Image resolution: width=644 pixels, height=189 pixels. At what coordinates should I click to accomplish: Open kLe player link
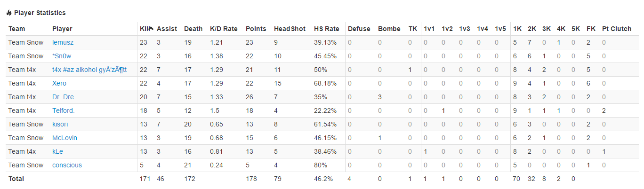(57, 151)
